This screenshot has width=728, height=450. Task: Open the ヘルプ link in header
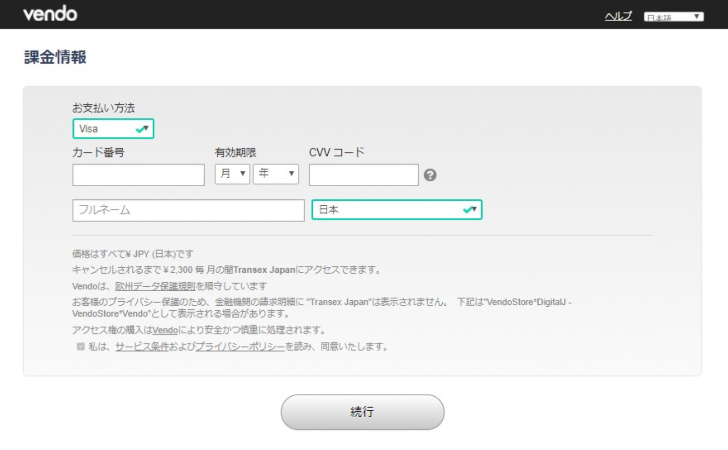click(618, 18)
